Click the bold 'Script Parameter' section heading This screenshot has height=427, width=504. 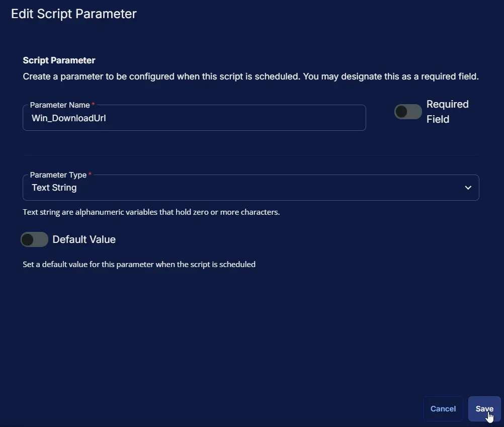coord(59,60)
